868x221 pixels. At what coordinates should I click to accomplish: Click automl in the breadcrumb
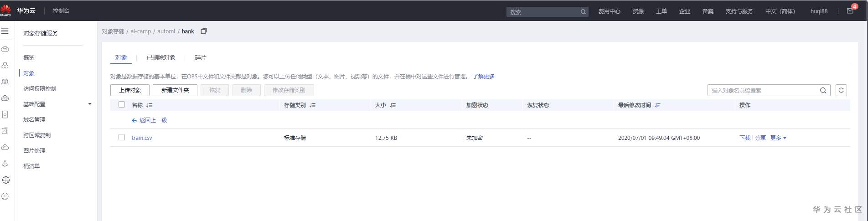(x=166, y=31)
